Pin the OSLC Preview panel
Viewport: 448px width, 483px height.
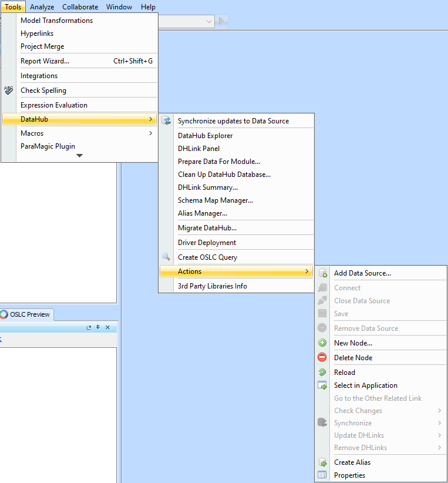point(98,327)
